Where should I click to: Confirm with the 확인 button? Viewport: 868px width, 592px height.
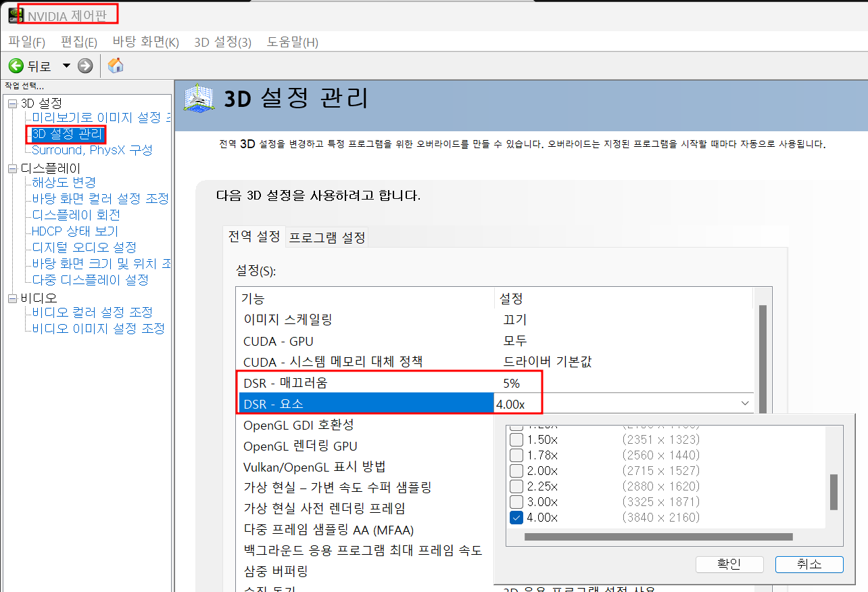tap(729, 564)
